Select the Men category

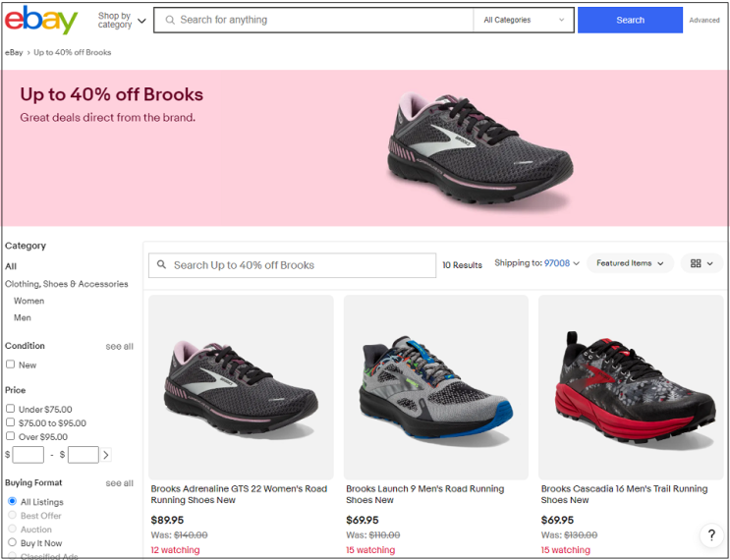tap(22, 317)
